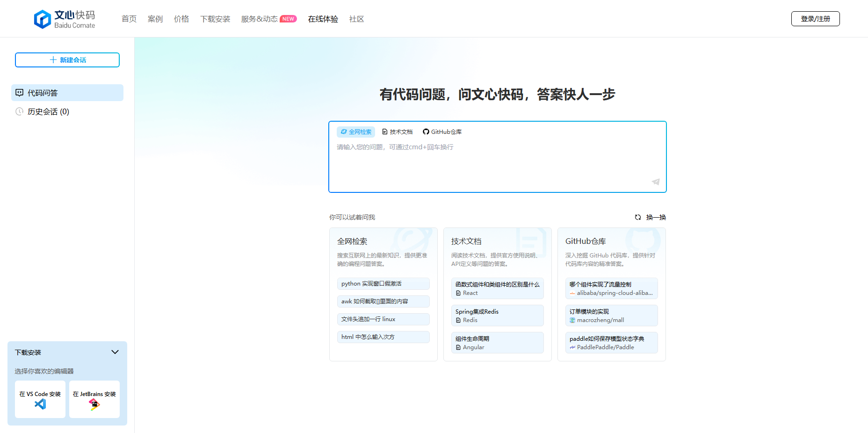Choose suggestion awk 如何截取[]里面的内容
This screenshot has height=433, width=868.
point(383,301)
